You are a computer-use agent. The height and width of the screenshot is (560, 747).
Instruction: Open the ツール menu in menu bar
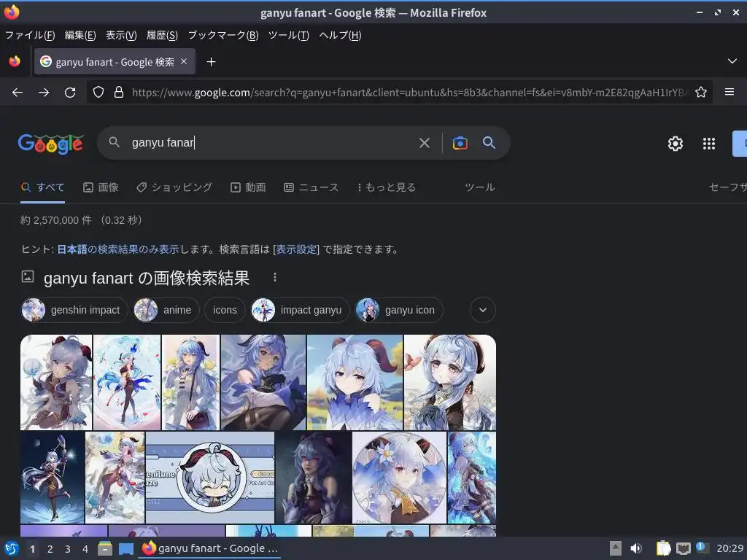pyautogui.click(x=289, y=35)
